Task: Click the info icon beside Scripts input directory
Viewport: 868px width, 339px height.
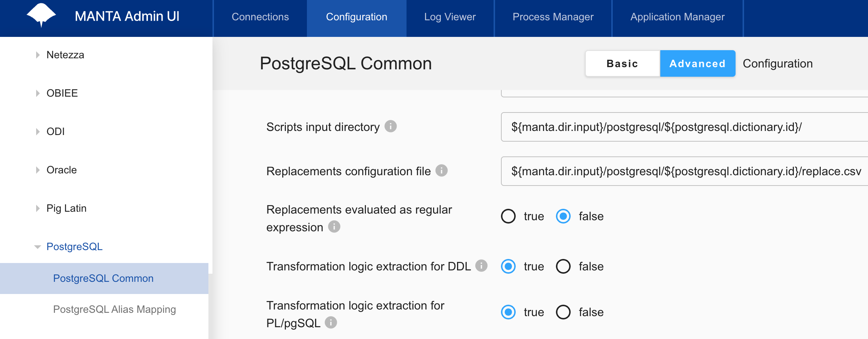Action: coord(392,126)
